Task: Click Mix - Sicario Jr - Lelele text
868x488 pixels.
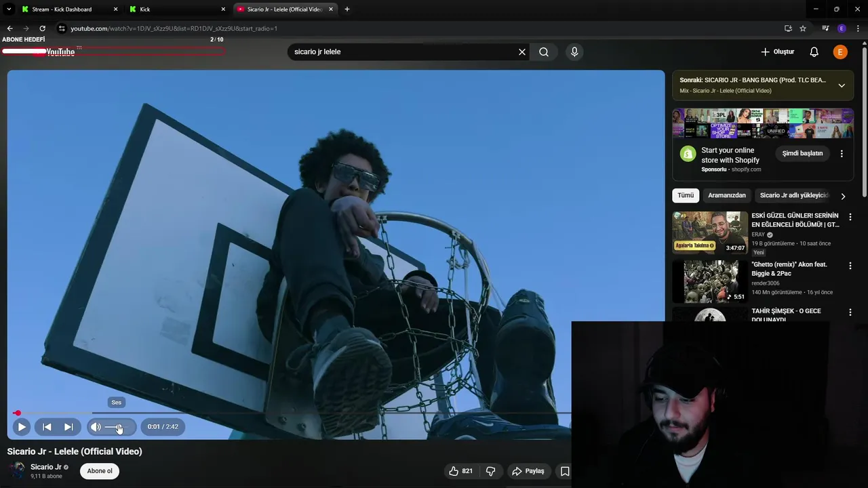Action: coord(726,91)
